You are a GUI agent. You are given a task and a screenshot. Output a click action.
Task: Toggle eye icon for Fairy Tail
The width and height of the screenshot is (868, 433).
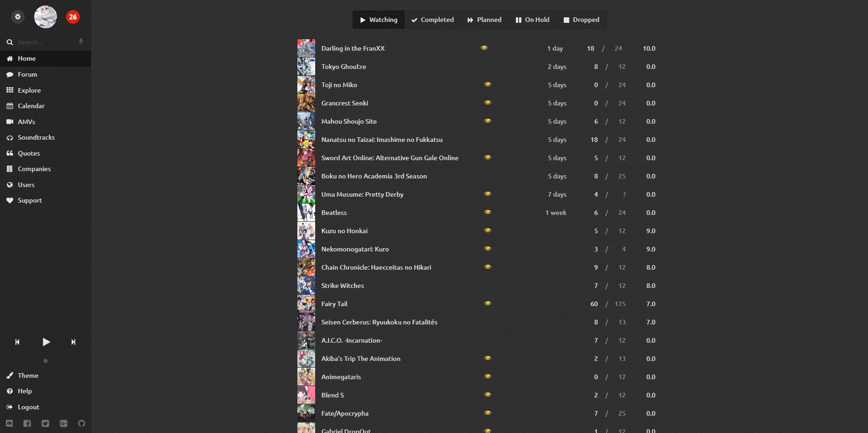[x=488, y=303]
